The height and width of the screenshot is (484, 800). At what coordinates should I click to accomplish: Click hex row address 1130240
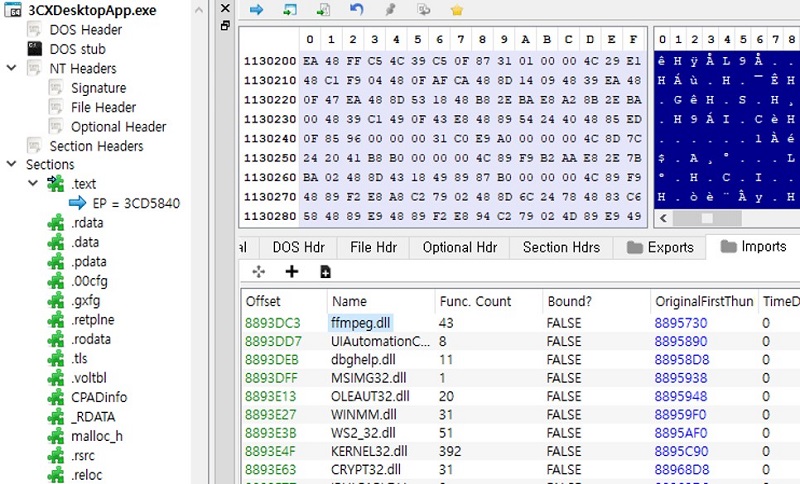269,139
